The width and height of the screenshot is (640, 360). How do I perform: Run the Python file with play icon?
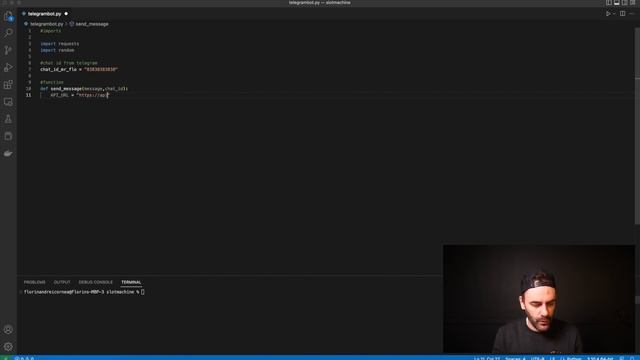[x=608, y=13]
